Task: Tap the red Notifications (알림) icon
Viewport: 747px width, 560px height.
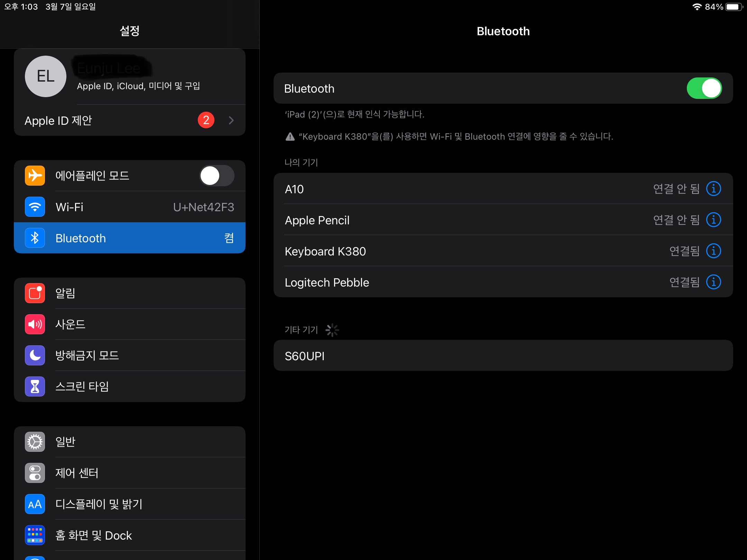Action: pyautogui.click(x=35, y=293)
